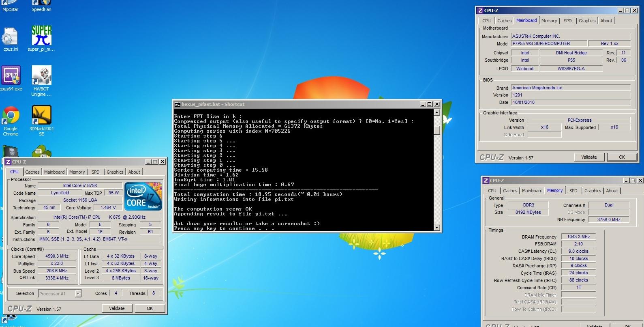Open SPD tab in Memory window
The height and width of the screenshot is (327, 644).
coord(573,191)
